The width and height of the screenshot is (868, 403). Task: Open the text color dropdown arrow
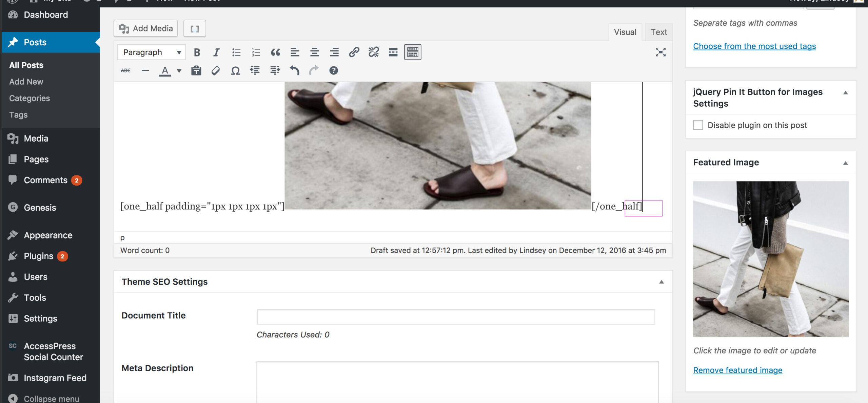179,70
